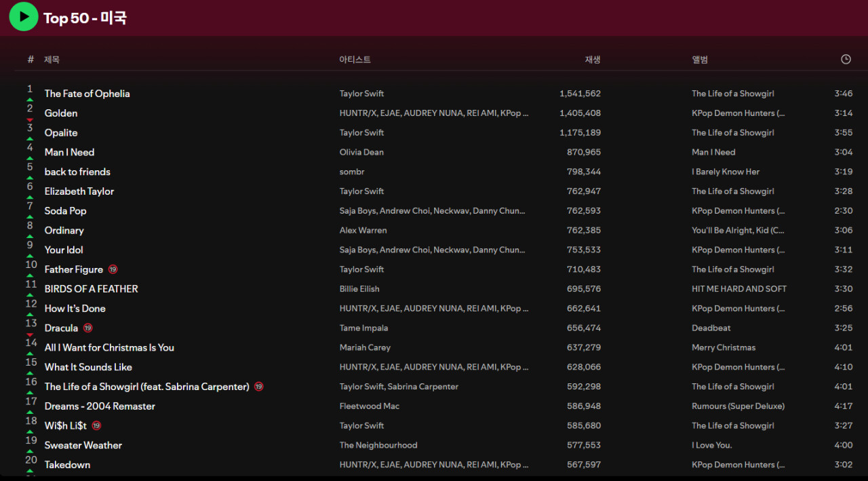
Task: Select the Soda Pop track
Action: (66, 211)
